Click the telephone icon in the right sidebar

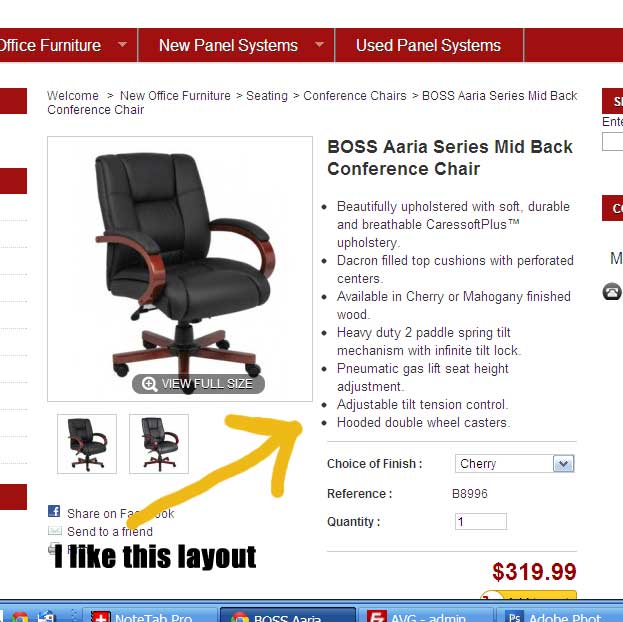[x=612, y=292]
